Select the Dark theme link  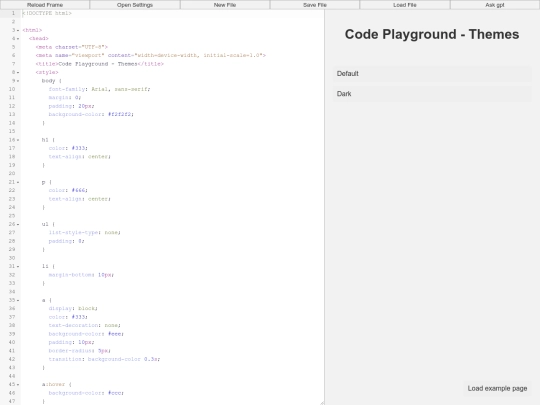point(432,94)
